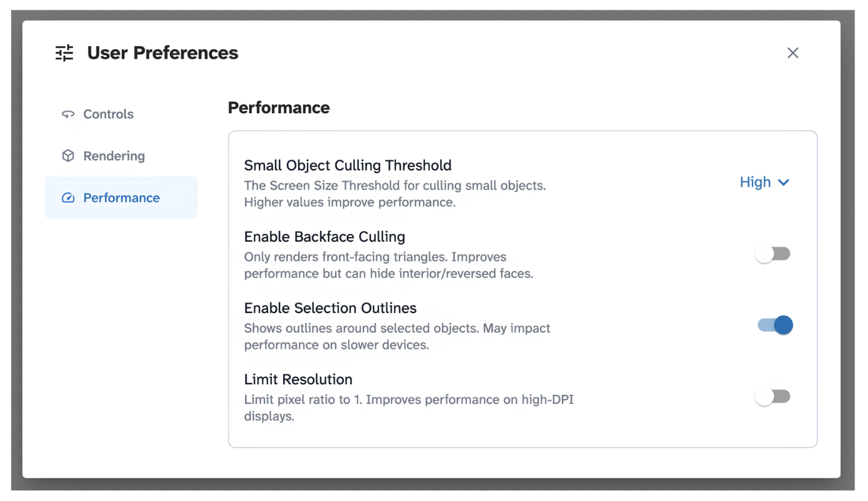Click the cube icon next to Rendering
The width and height of the screenshot is (868, 501).
68,156
